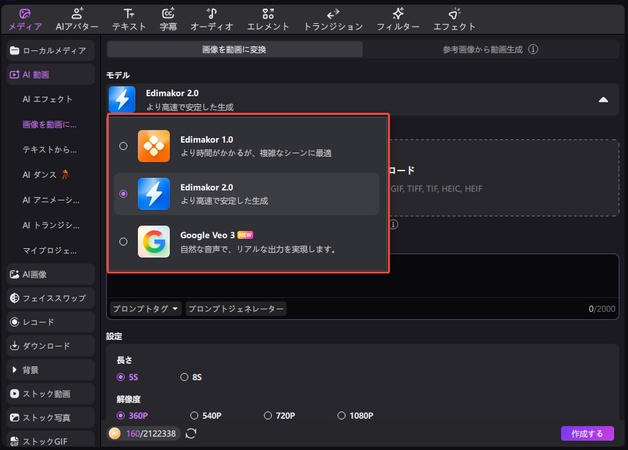Click the ローカルメディア folder icon
Viewport: 628px width, 450px height.
pos(14,50)
